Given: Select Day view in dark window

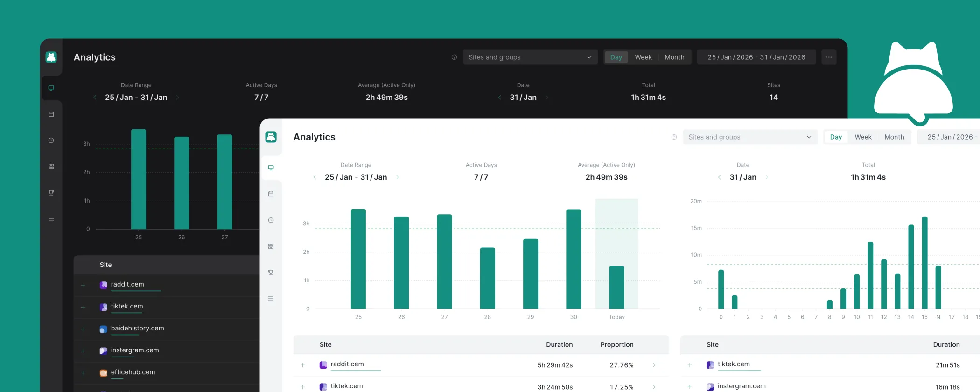Looking at the screenshot, I should tap(616, 57).
